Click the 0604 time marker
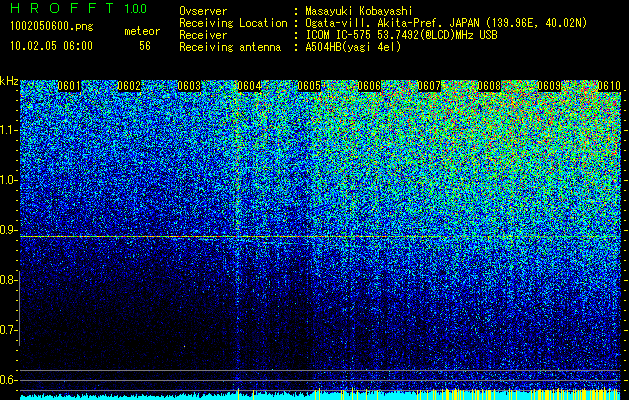 (x=249, y=86)
